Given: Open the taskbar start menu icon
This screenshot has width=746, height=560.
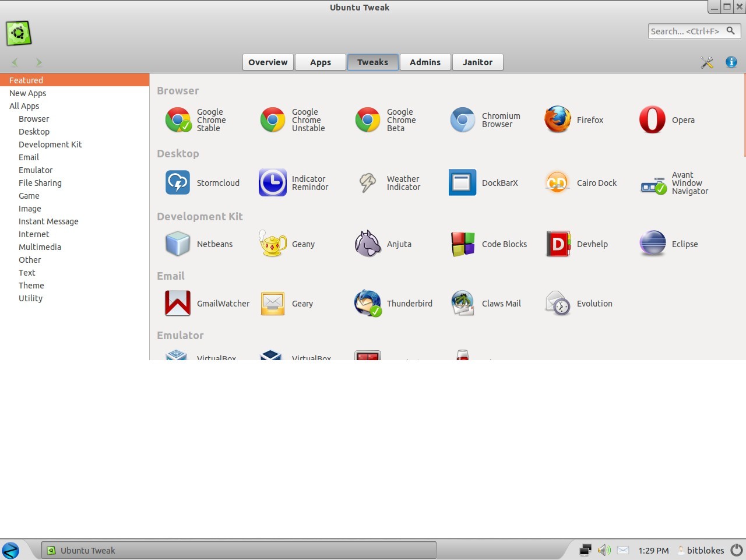Looking at the screenshot, I should [x=10, y=550].
